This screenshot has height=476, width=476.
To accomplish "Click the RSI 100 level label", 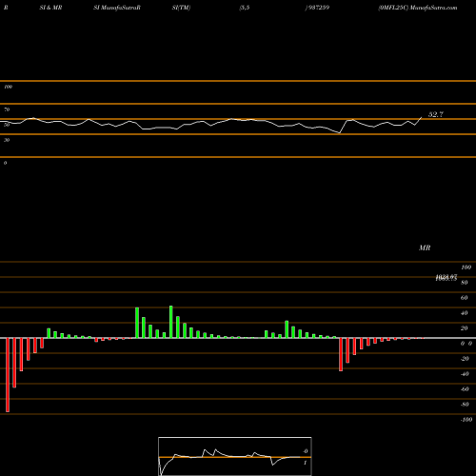I will pyautogui.click(x=8, y=87).
